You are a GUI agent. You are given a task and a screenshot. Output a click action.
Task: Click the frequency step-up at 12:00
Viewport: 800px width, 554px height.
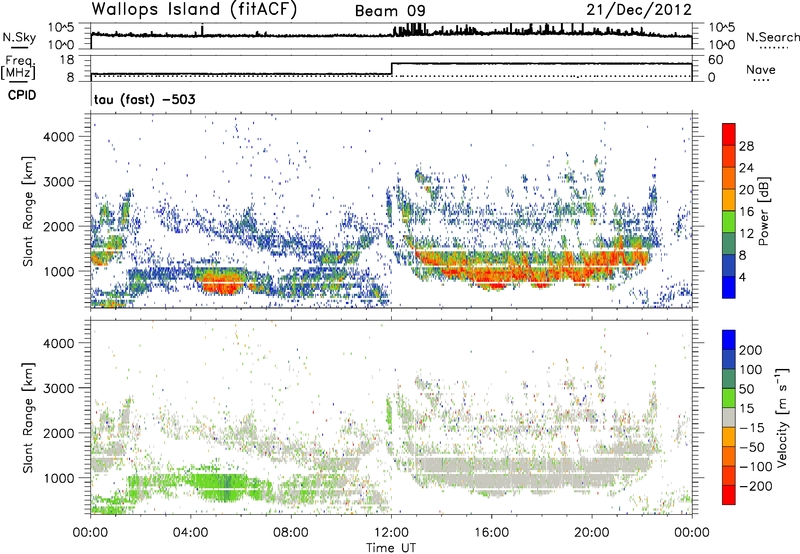click(391, 69)
